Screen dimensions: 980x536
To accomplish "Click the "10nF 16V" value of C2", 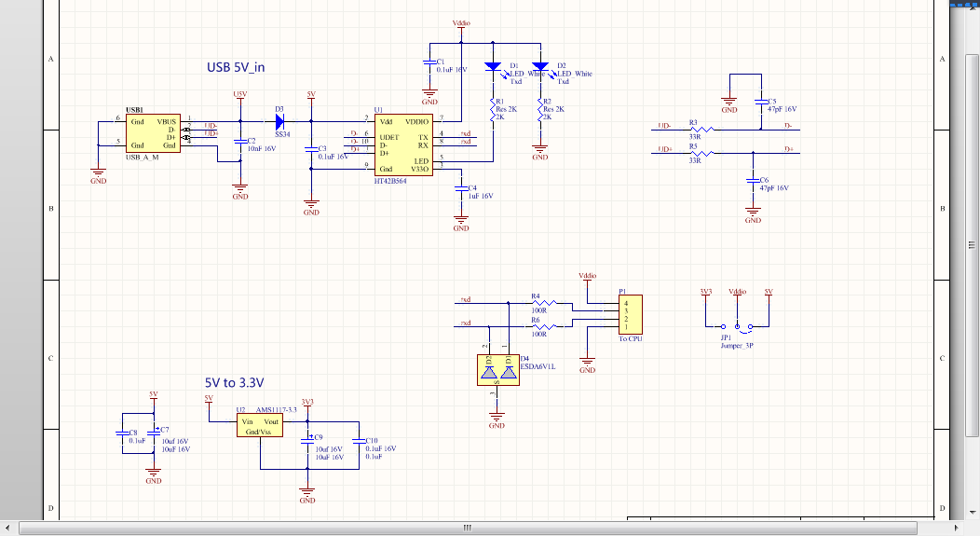I will pyautogui.click(x=262, y=149).
